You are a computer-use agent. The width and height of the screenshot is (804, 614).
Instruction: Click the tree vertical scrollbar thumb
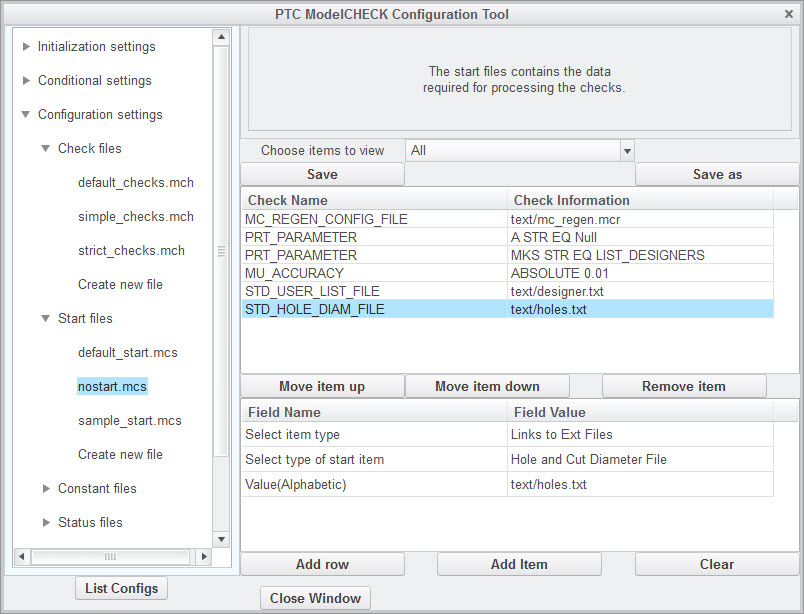point(221,251)
